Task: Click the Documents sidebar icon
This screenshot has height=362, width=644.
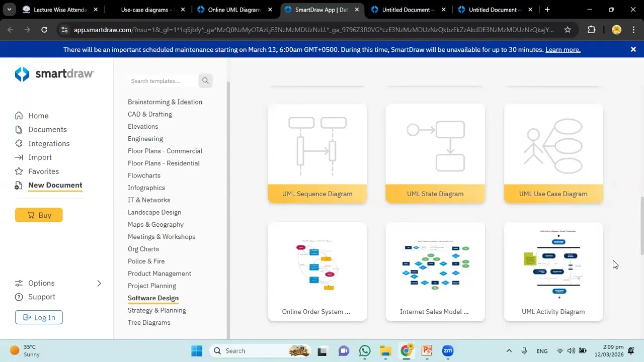Action: 19,129
